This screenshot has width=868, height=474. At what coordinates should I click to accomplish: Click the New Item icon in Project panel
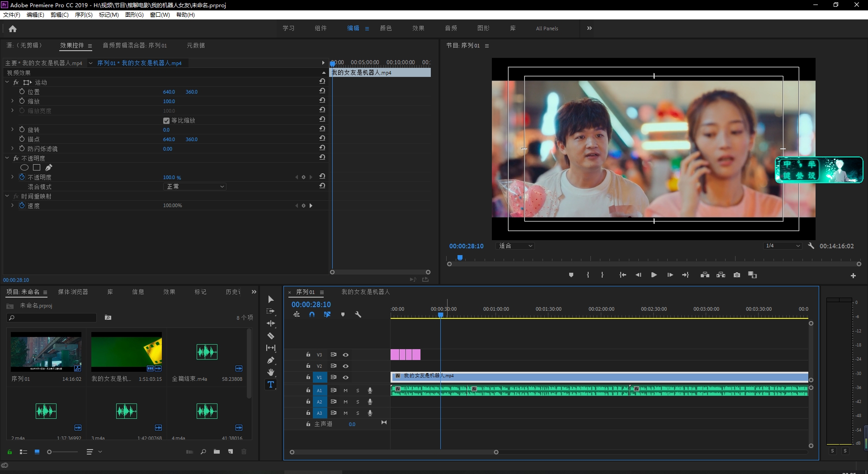tap(231, 451)
